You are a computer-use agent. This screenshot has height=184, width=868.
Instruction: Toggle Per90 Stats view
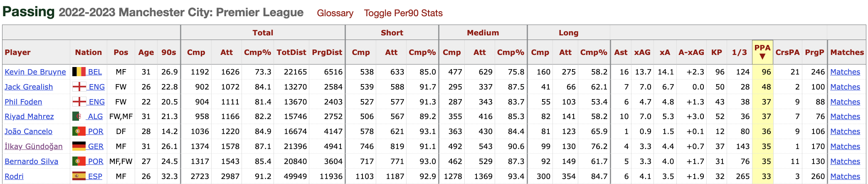tap(403, 13)
